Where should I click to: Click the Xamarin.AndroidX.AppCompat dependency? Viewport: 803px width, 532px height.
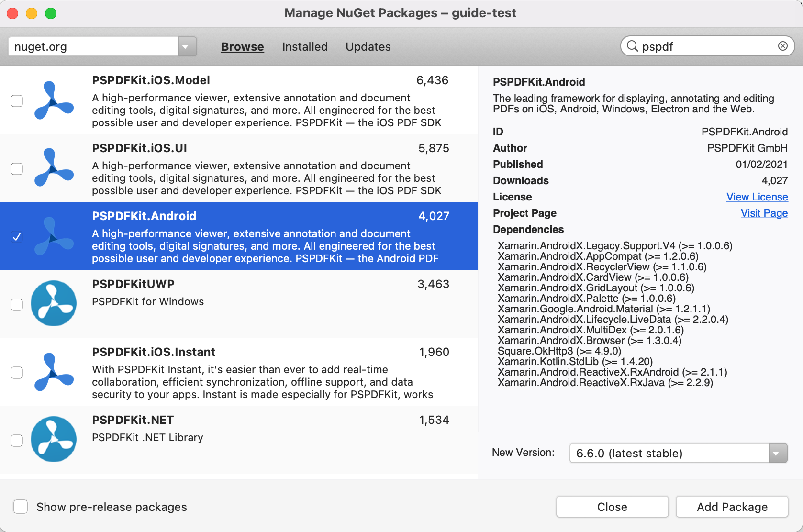click(x=598, y=256)
